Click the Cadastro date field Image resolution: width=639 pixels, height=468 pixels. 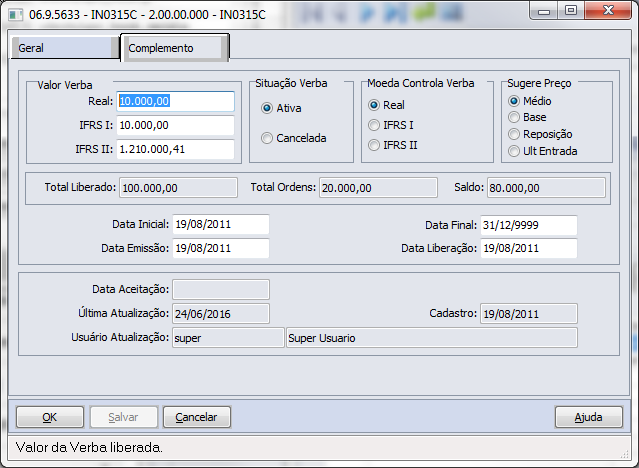click(x=529, y=313)
